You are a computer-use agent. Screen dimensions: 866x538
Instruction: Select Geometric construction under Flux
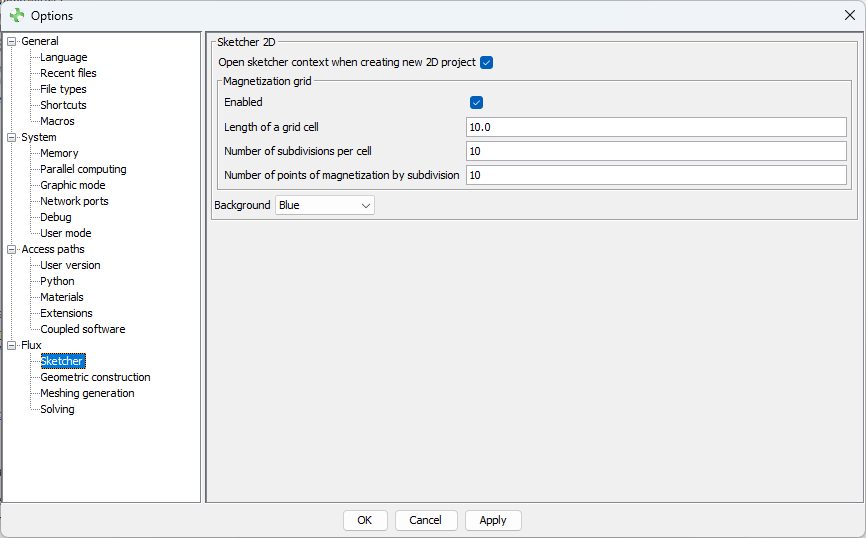tap(95, 377)
